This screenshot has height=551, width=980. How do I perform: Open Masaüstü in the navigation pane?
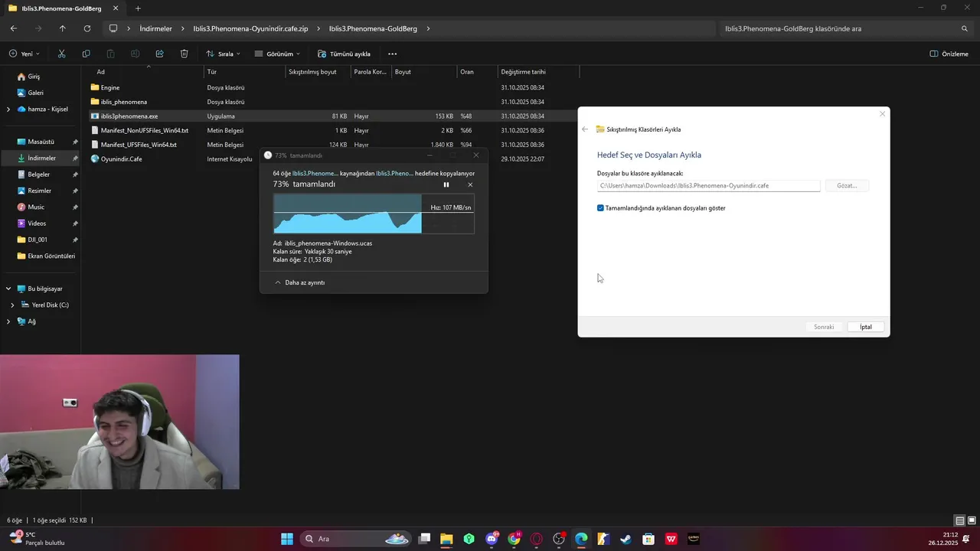[40, 142]
